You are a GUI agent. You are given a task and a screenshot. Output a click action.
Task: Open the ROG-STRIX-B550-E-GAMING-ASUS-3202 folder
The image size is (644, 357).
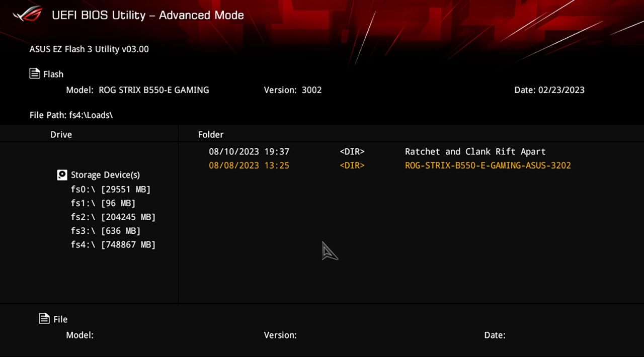tap(488, 165)
